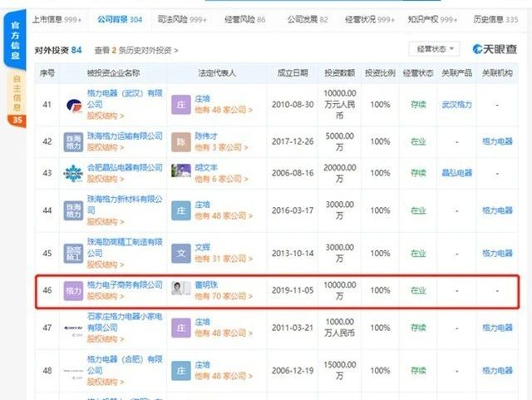Open 合肥晶弘电器有限公司 company link
This screenshot has height=400, width=532.
(x=125, y=167)
